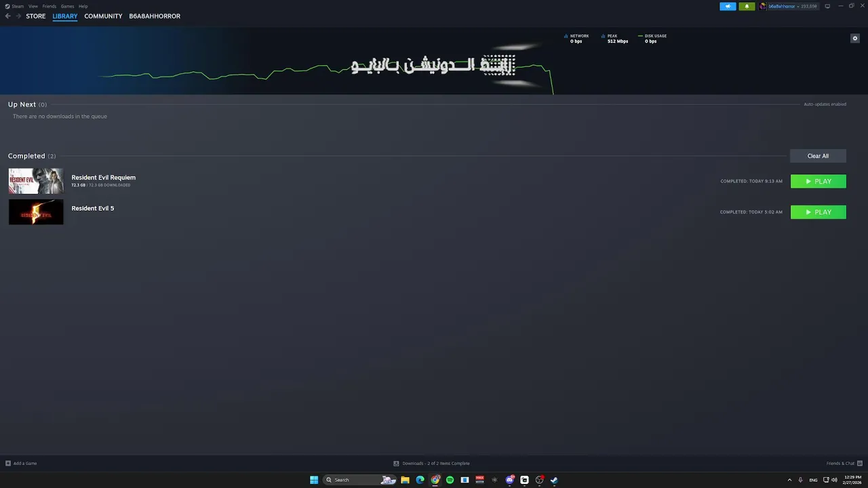Open the Friends menu

pos(50,6)
